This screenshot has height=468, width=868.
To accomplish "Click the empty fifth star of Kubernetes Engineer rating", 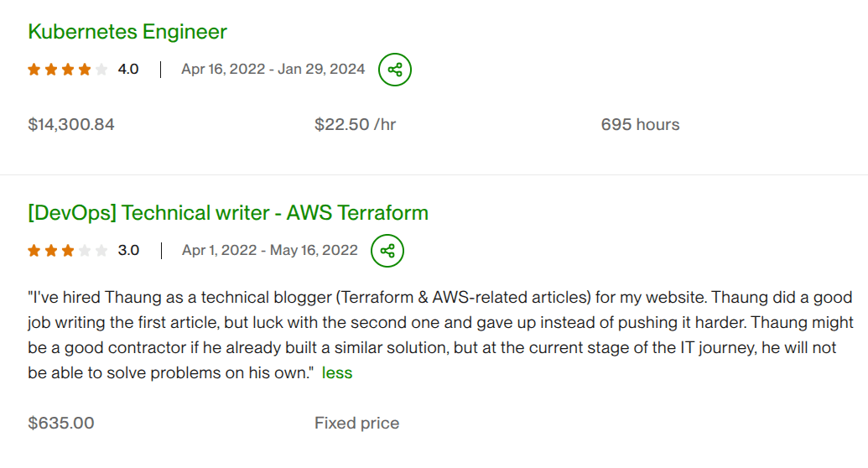I will click(x=101, y=70).
